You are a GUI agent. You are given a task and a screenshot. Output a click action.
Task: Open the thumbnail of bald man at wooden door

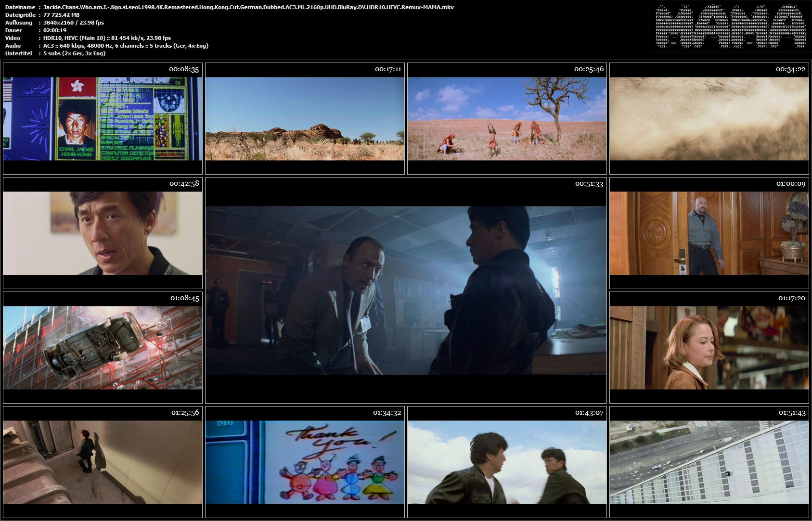click(709, 233)
